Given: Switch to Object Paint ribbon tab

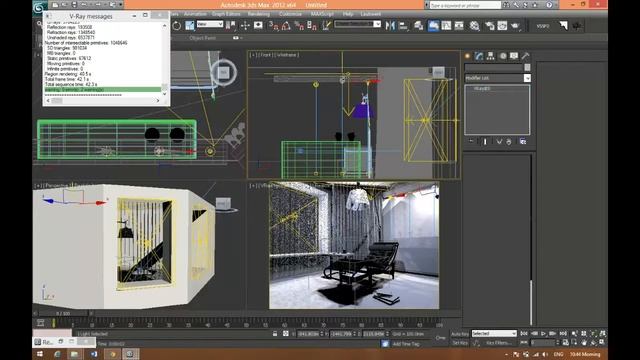Looking at the screenshot, I should [202, 38].
